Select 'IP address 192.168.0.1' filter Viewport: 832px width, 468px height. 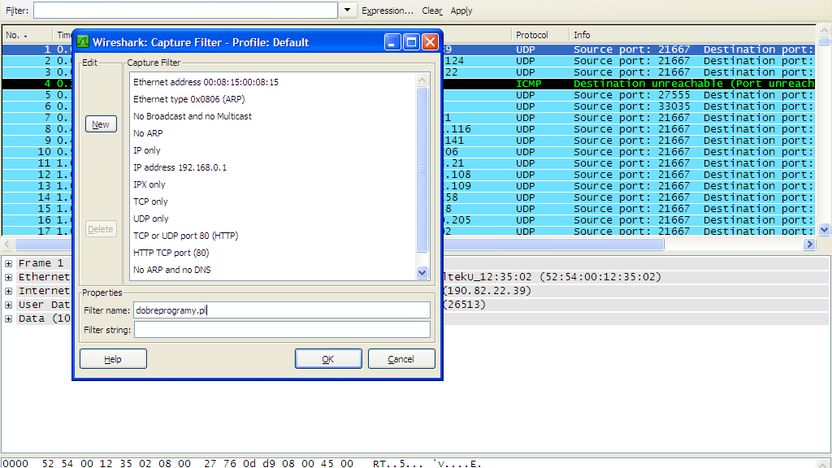180,167
